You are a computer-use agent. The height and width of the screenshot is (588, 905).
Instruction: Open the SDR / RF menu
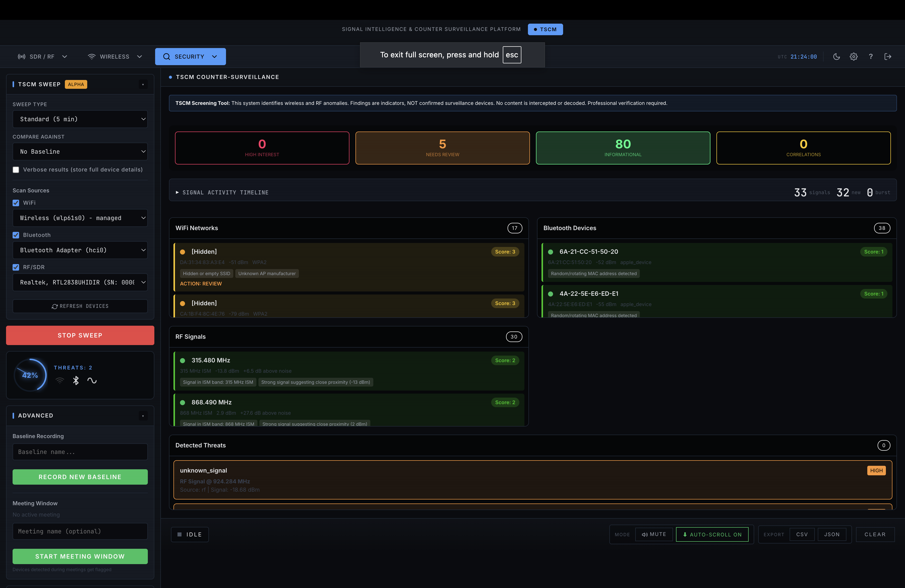coord(42,57)
